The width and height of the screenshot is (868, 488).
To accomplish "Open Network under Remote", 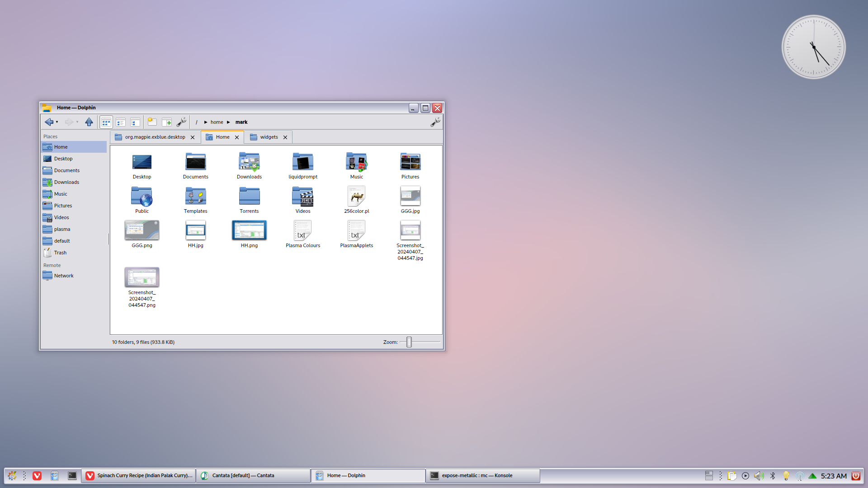I will point(74,276).
